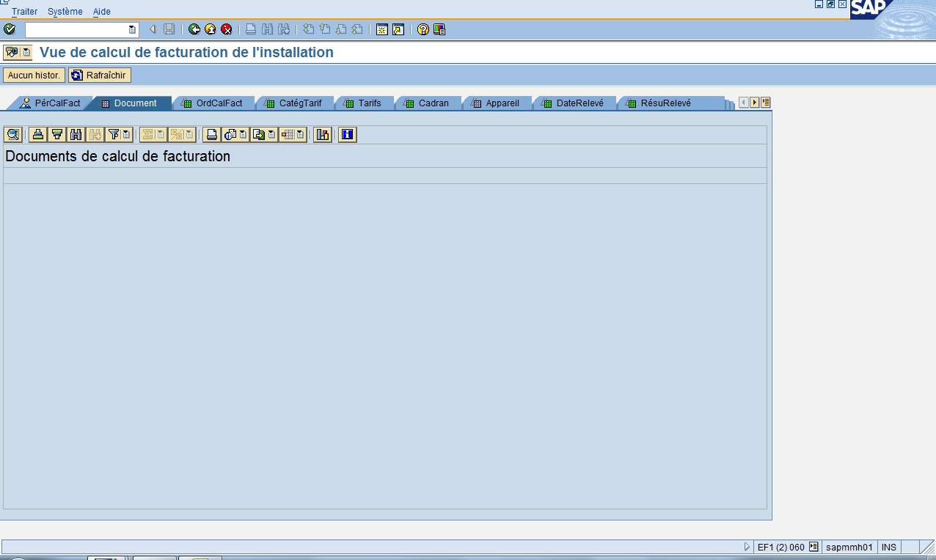Expand the status bar triangle arrow
This screenshot has height=560, width=936.
pyautogui.click(x=747, y=547)
